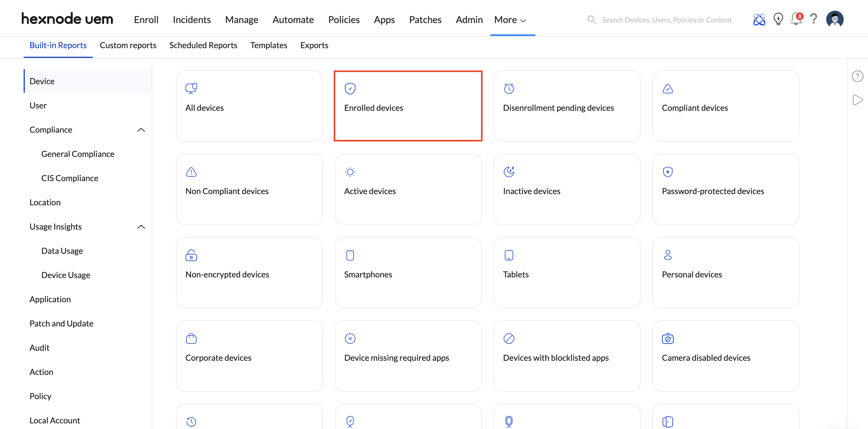
Task: Click the circled help icon on right rail
Action: (857, 76)
